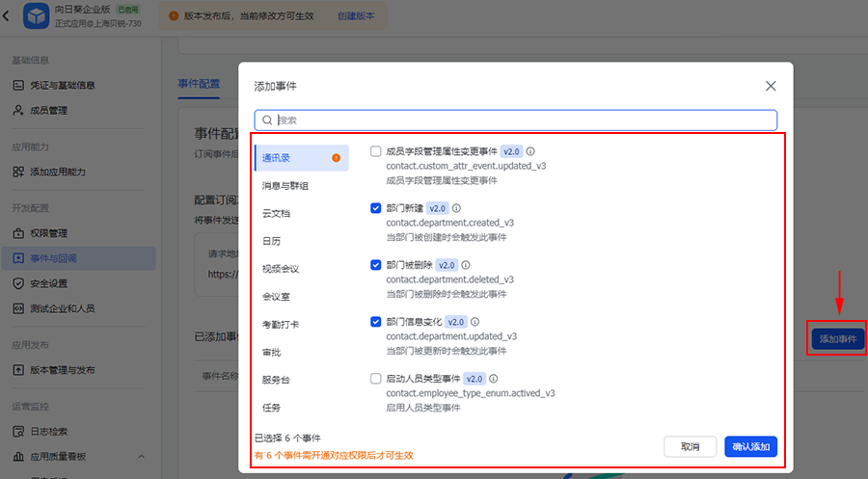Click the contact.department.updated_v3 text

click(451, 336)
